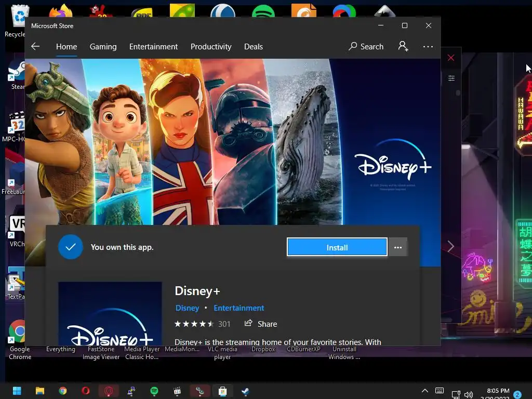Image resolution: width=532 pixels, height=399 pixels.
Task: Click the blue checkmark ownership badge
Action: tap(70, 247)
